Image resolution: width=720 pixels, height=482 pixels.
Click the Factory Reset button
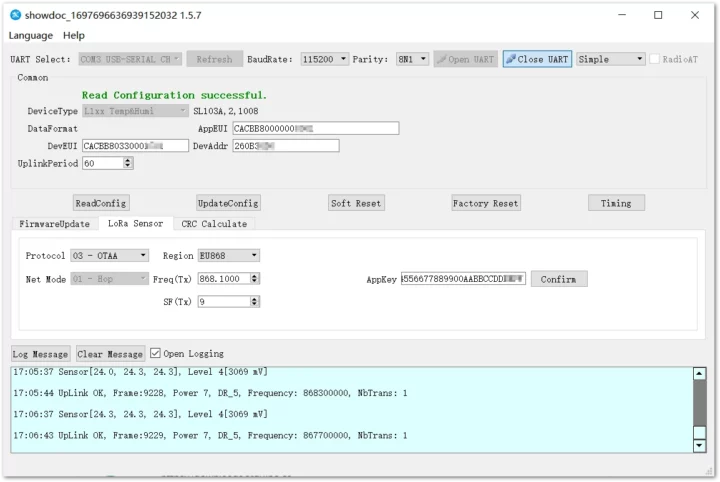point(485,203)
